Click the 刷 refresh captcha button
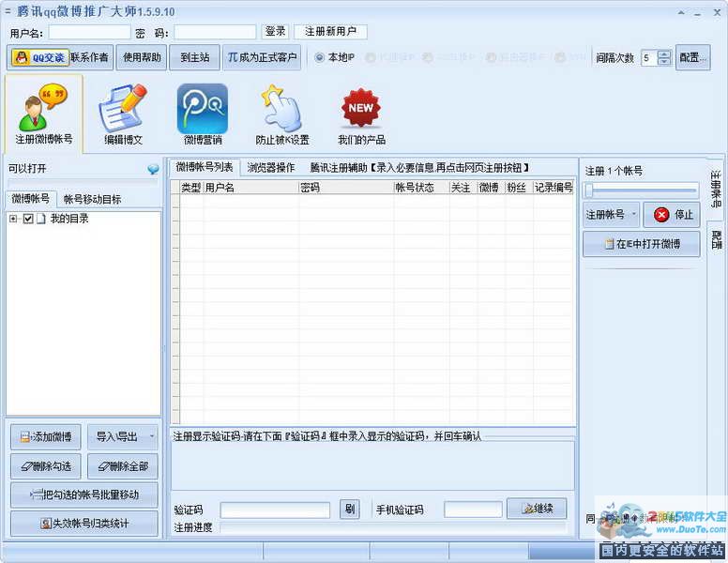Viewport: 728px width, 563px height. 349,510
